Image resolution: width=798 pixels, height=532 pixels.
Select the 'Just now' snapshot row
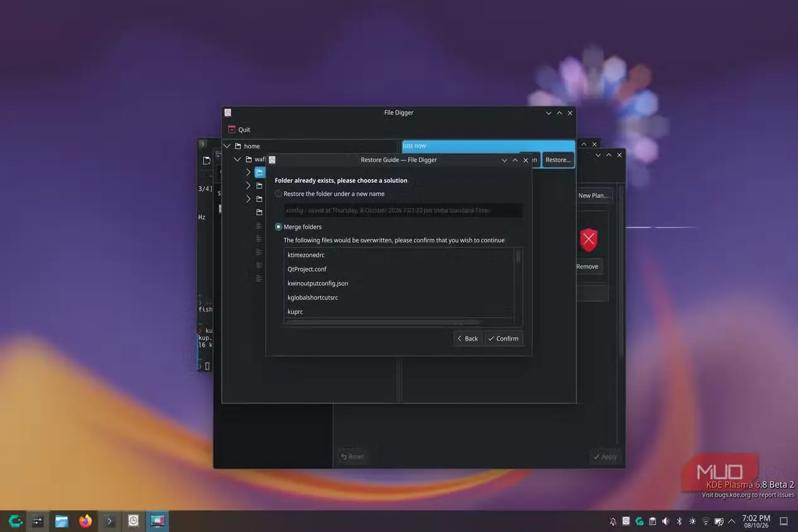click(x=489, y=146)
